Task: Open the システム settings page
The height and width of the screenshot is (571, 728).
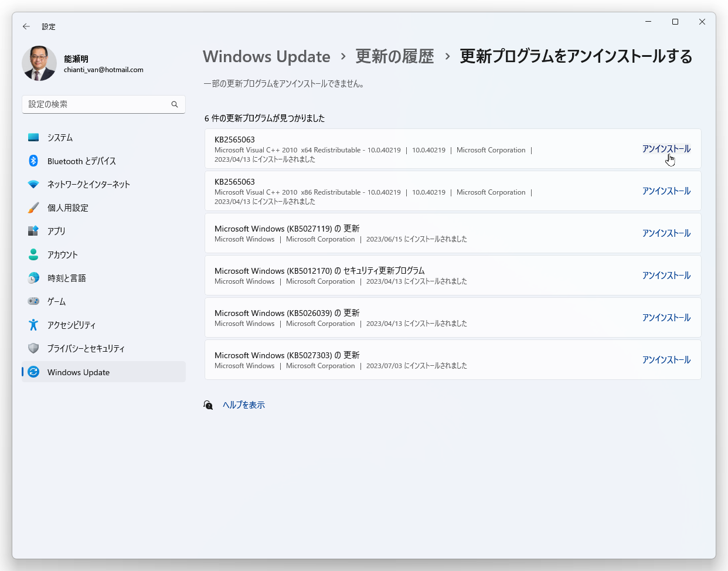Action: 104,137
